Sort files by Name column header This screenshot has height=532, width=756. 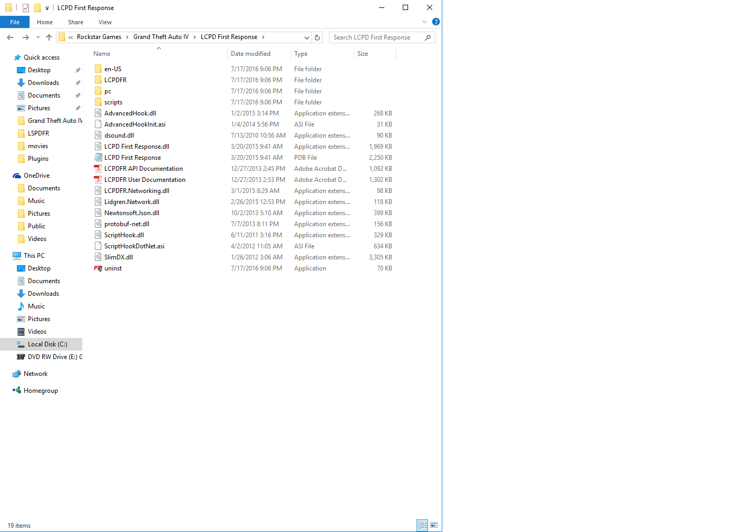(158, 54)
